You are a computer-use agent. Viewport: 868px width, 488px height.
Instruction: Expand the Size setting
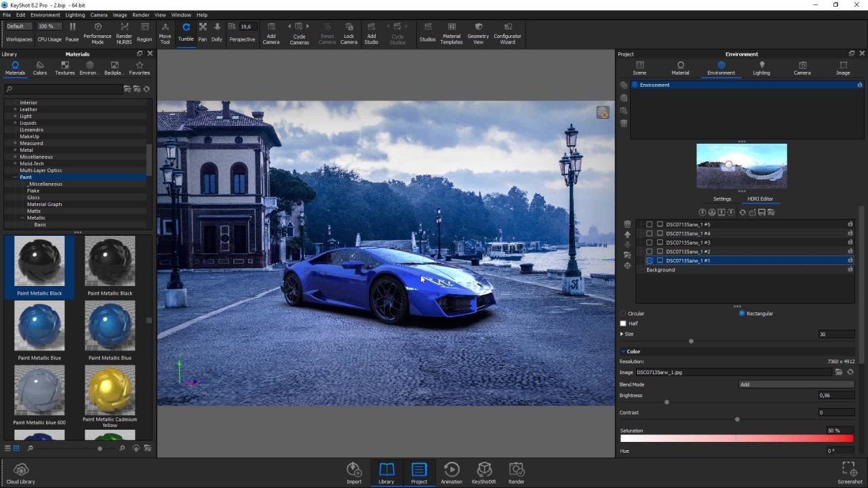620,333
